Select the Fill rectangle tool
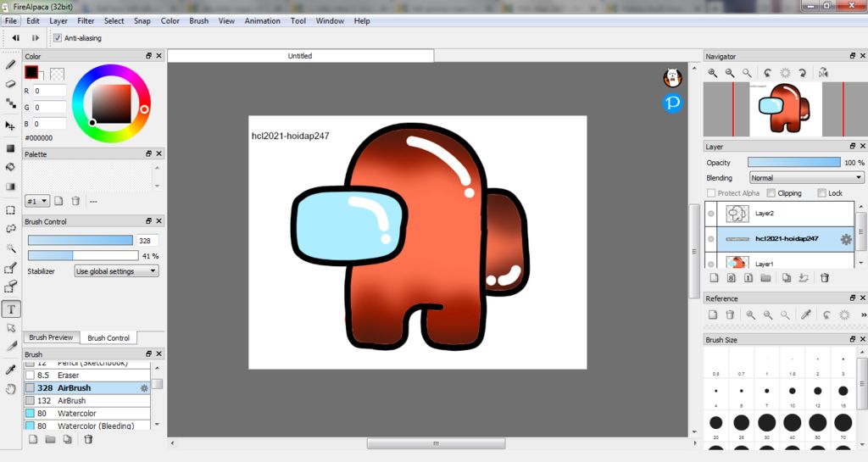 click(x=10, y=148)
